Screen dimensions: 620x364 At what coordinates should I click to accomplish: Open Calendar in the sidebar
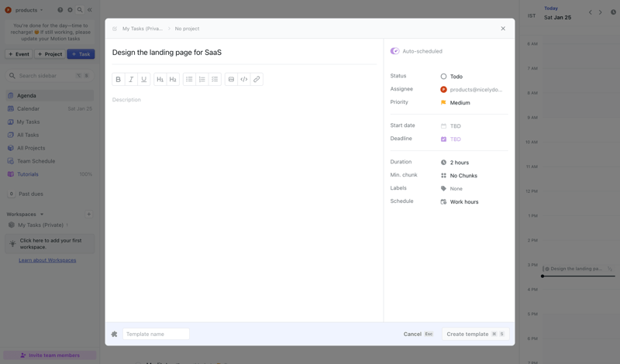coord(50,108)
